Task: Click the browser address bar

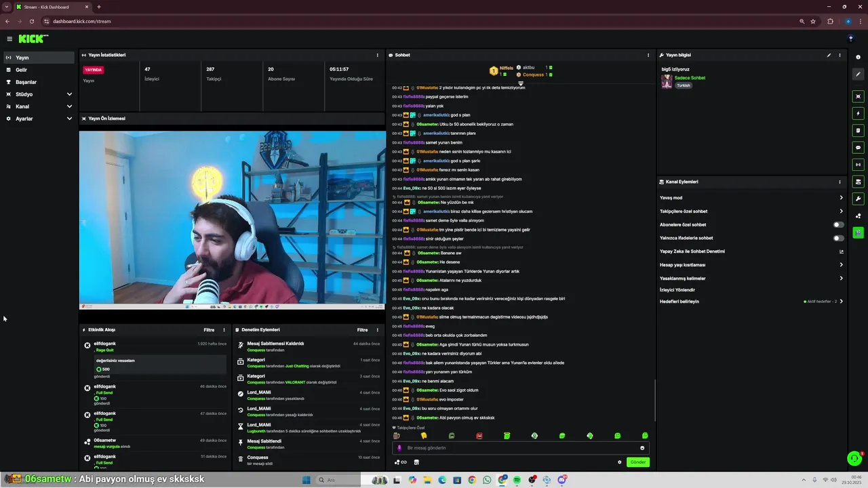Action: pos(420,21)
